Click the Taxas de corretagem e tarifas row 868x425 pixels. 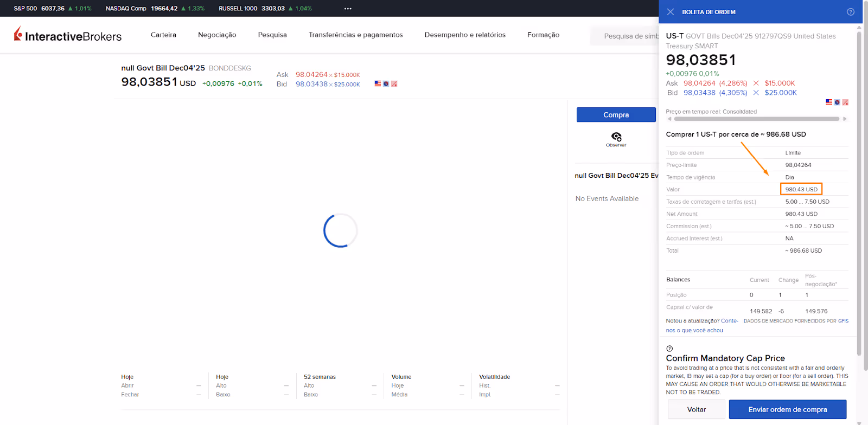tap(757, 202)
